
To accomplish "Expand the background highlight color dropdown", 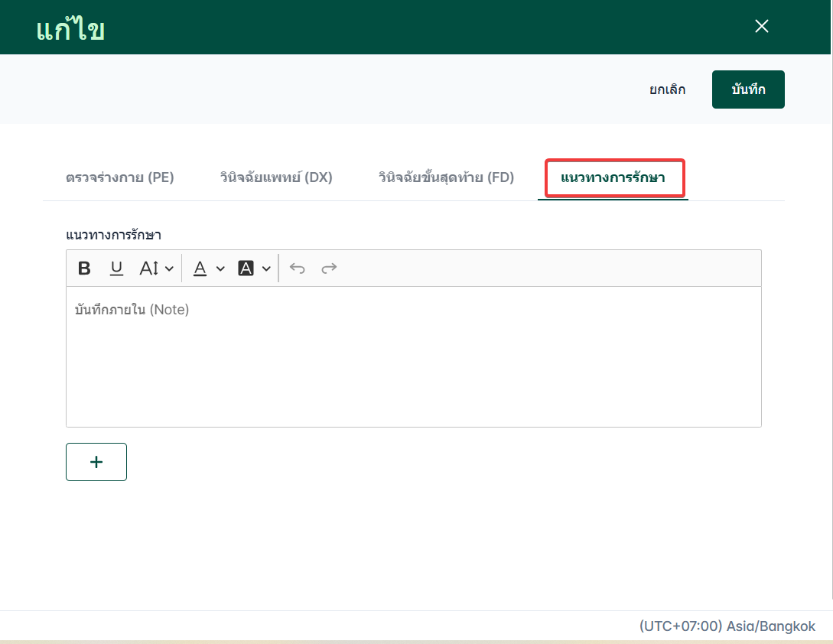I will (x=266, y=269).
